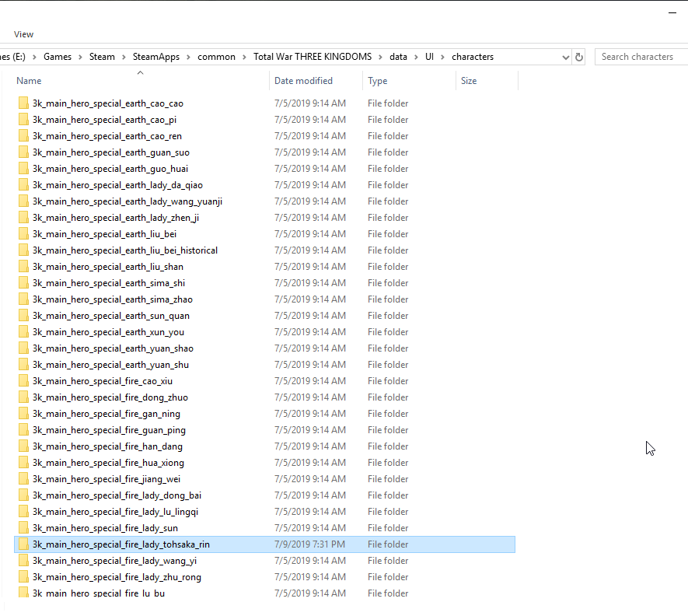Click folder icon of earth_guo_huai

[23, 169]
